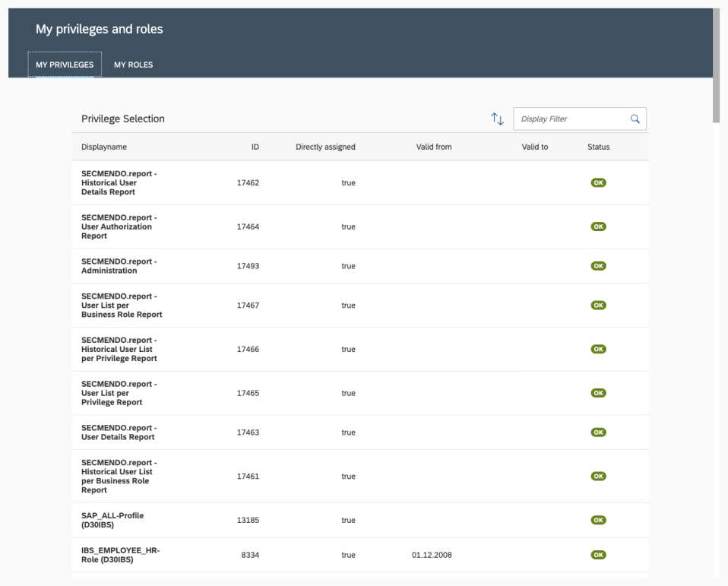Click OK status badge for IBS_EMPLOYEE_HR-Role

(598, 555)
